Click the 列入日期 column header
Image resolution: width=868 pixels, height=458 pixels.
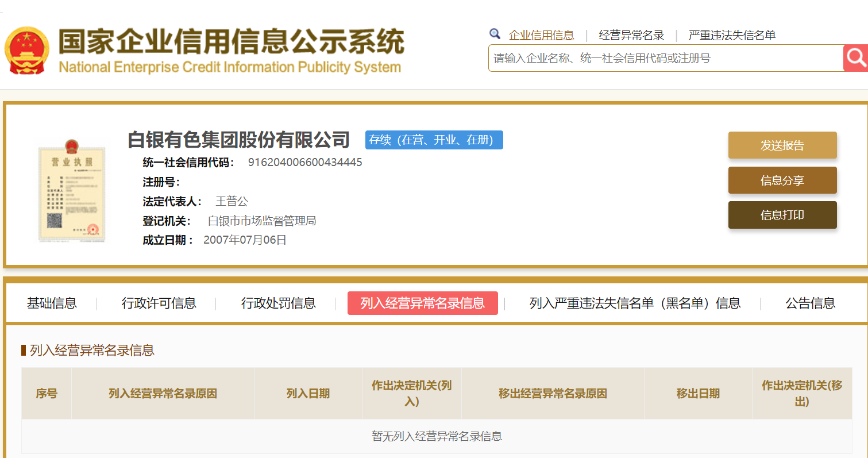coord(308,394)
